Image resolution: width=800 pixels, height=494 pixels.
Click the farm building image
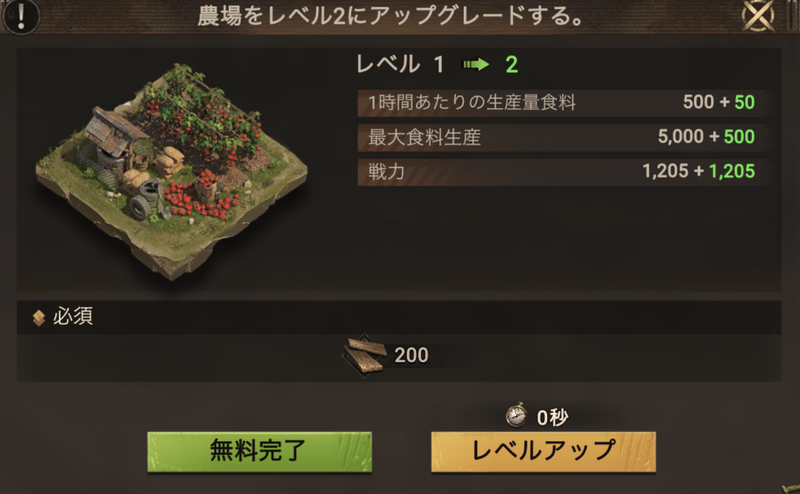[171, 171]
